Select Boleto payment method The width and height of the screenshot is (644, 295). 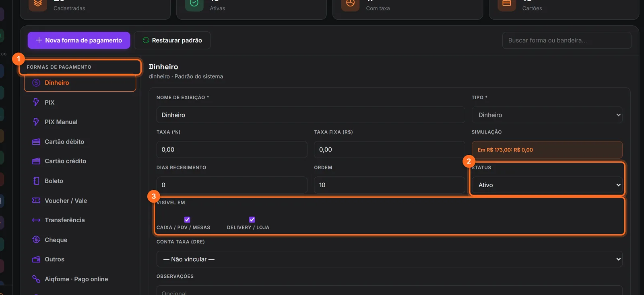coord(80,181)
